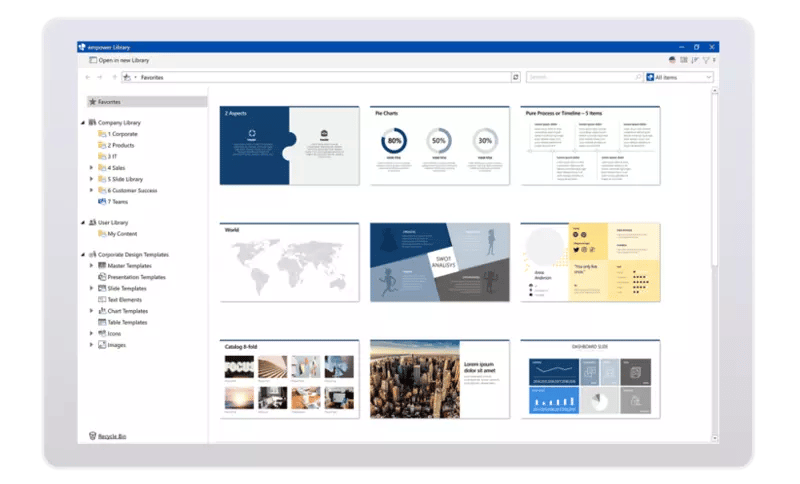Select the Dashboard Slide thumbnail
The height and width of the screenshot is (484, 800).
click(590, 379)
